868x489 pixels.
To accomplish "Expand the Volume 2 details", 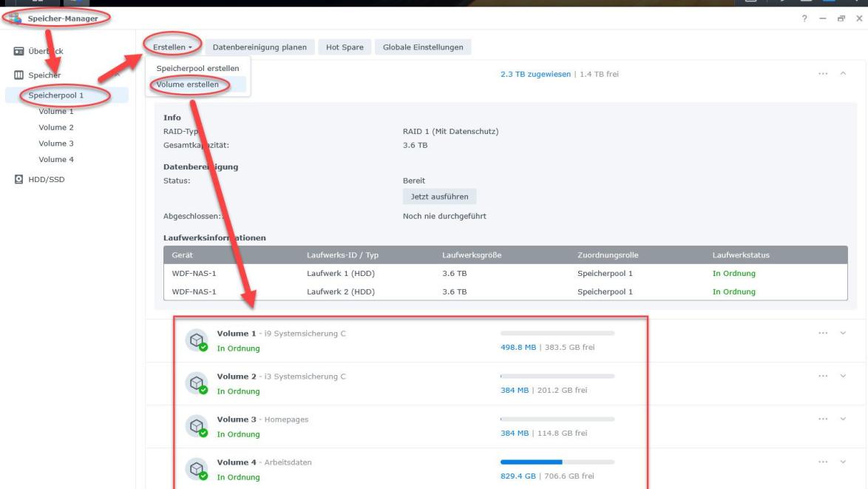I will [842, 377].
